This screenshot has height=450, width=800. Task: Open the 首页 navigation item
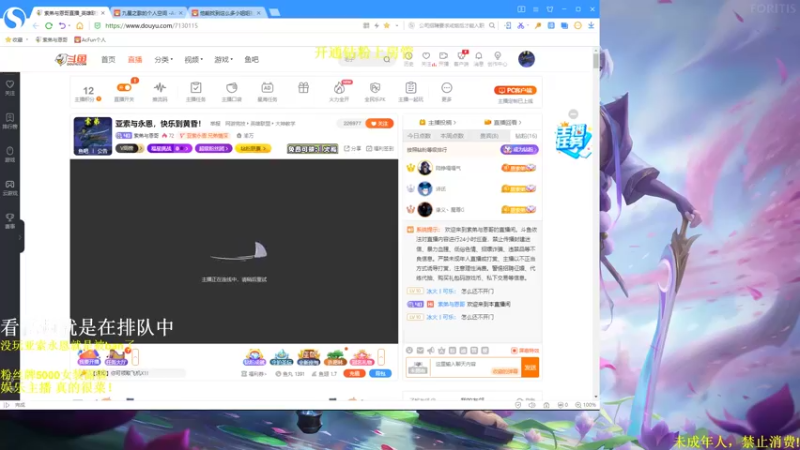tap(108, 60)
